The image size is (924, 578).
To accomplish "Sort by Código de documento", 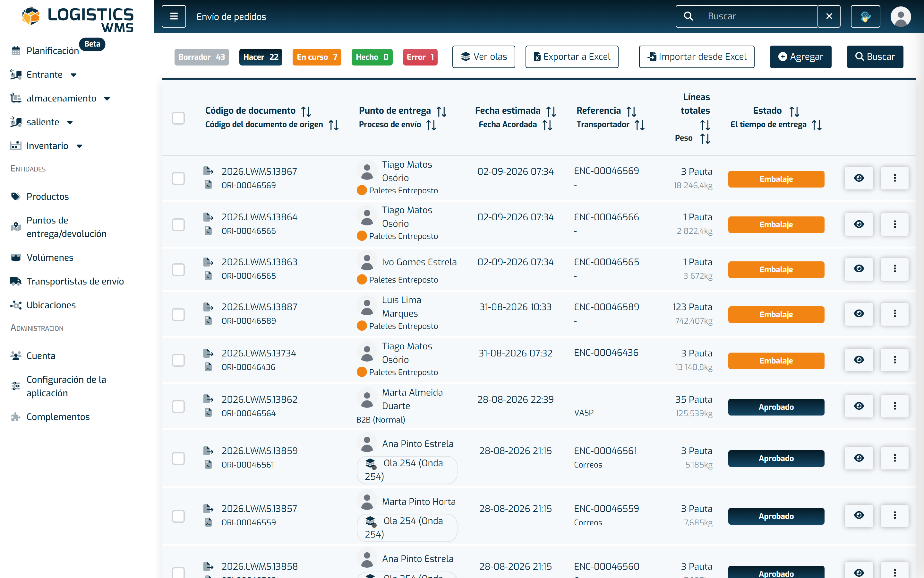I will point(306,111).
